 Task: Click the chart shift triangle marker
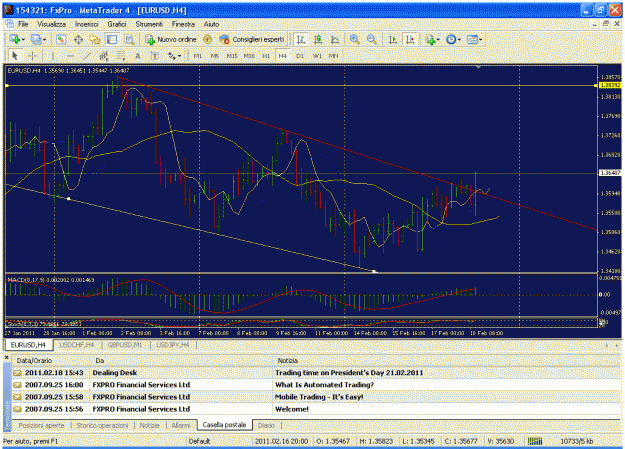coord(478,67)
